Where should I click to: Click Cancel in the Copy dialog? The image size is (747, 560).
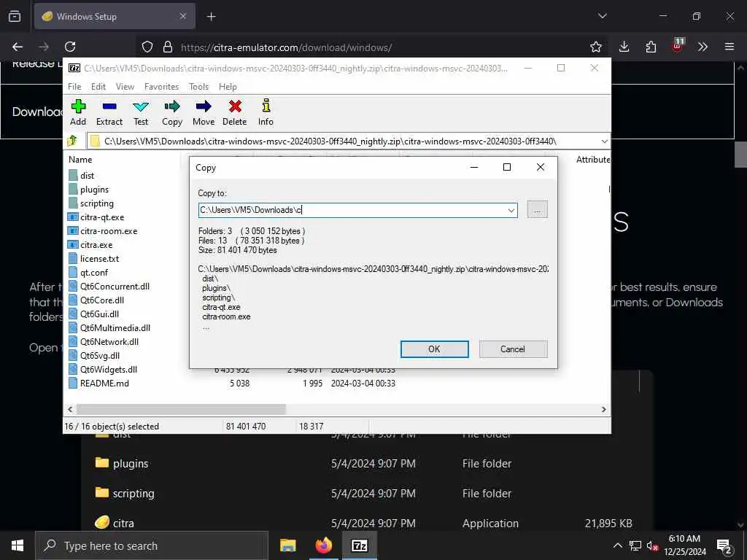(x=513, y=349)
